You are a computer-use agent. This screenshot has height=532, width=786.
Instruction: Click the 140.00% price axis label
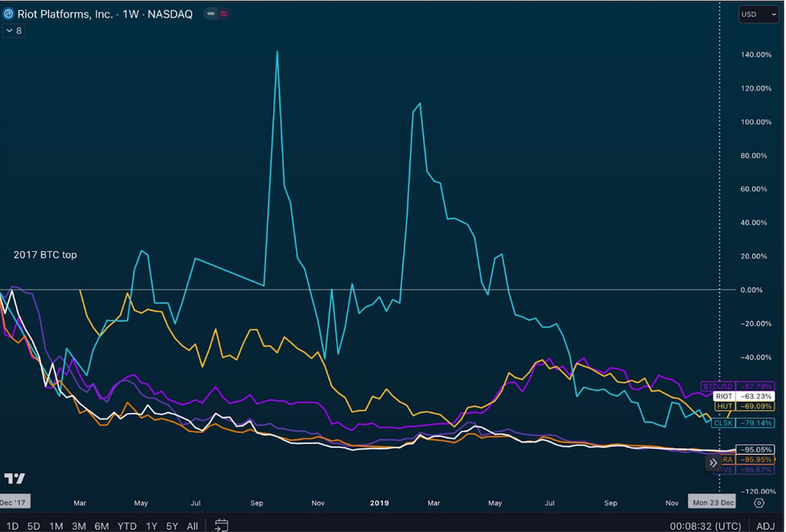click(x=756, y=54)
